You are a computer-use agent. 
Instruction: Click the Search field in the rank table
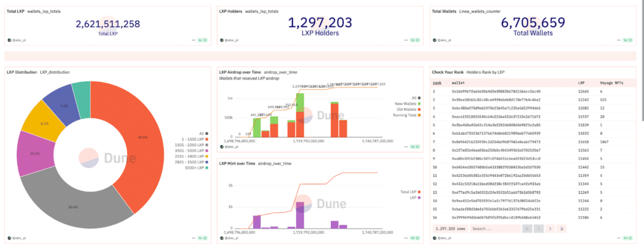tap(495, 229)
